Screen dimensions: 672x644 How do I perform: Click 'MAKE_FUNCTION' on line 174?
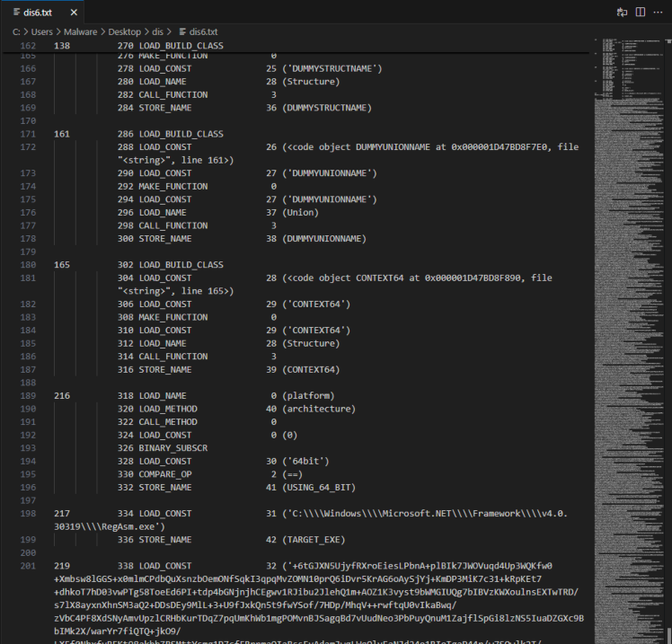(x=173, y=187)
